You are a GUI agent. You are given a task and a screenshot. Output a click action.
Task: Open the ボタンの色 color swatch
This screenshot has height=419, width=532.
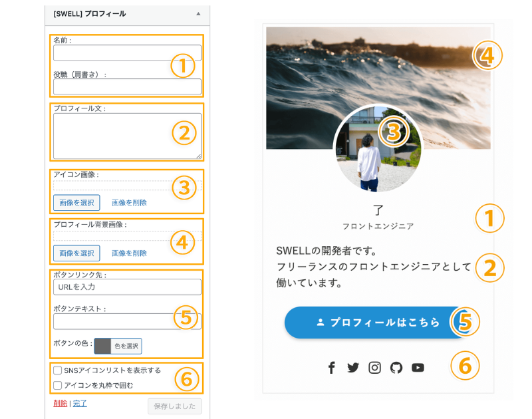(x=102, y=346)
